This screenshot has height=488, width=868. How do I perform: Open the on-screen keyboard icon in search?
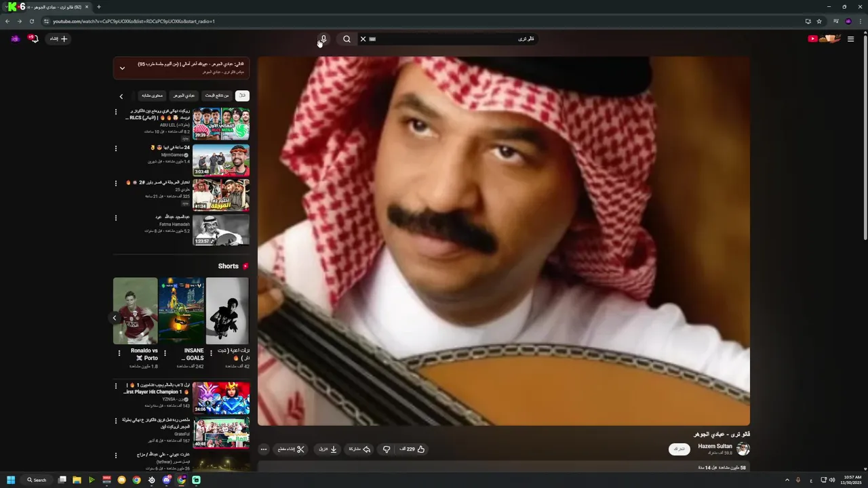coord(372,39)
